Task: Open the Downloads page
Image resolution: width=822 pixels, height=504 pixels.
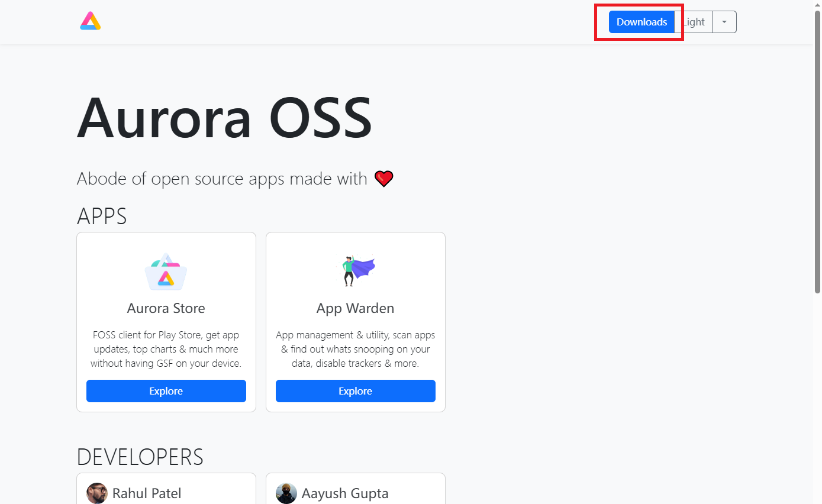Action: point(642,22)
